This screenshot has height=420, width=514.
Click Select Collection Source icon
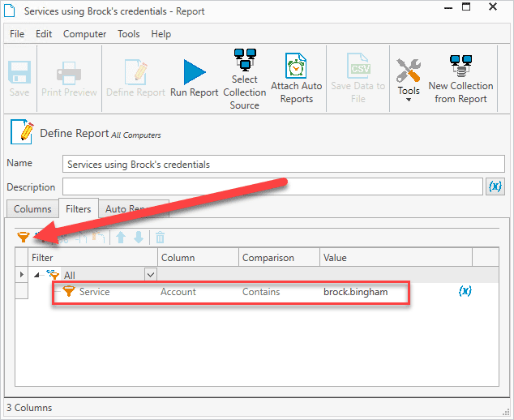click(x=245, y=60)
